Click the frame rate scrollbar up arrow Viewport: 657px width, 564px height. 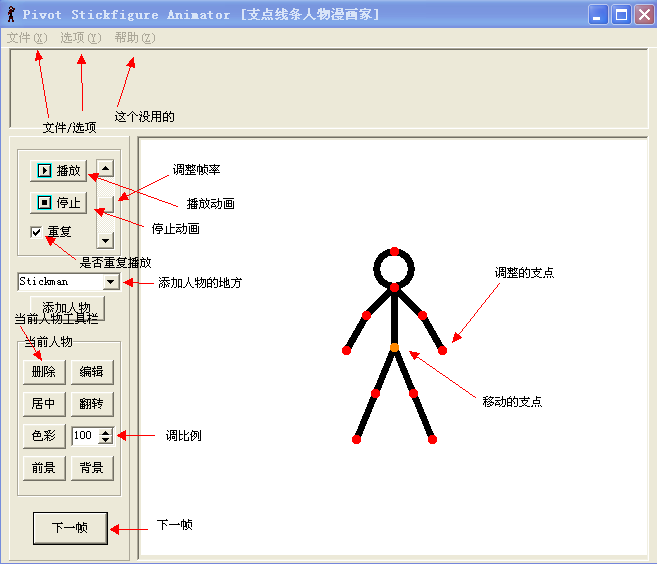click(105, 168)
